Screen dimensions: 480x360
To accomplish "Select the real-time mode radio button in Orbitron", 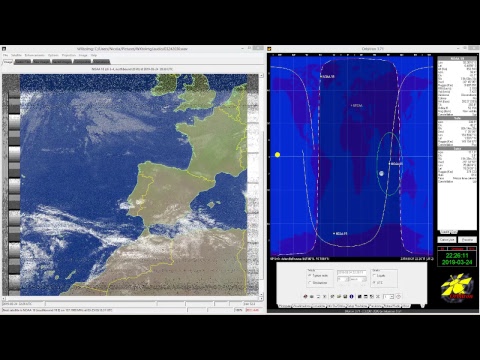I will point(309,275).
